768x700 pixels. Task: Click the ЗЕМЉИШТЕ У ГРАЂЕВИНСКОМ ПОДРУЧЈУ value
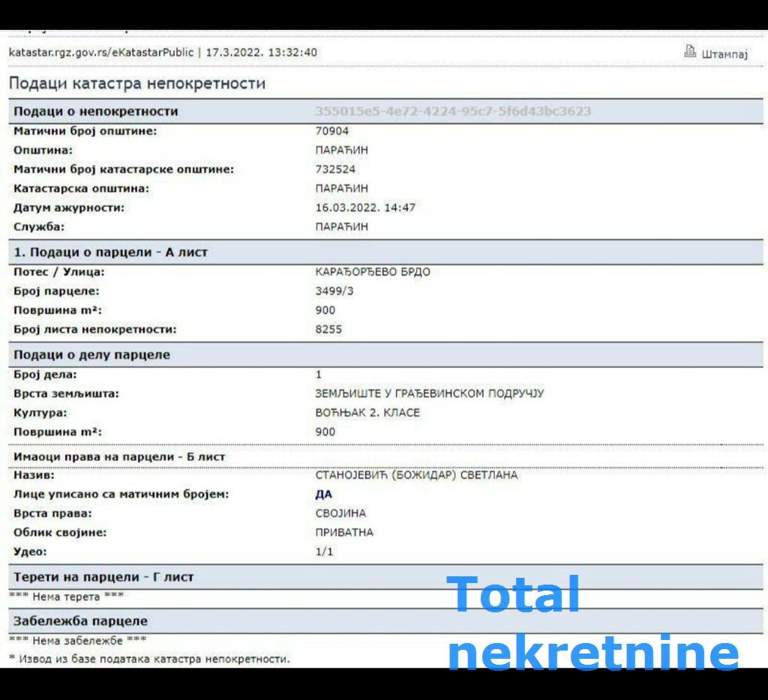click(430, 393)
